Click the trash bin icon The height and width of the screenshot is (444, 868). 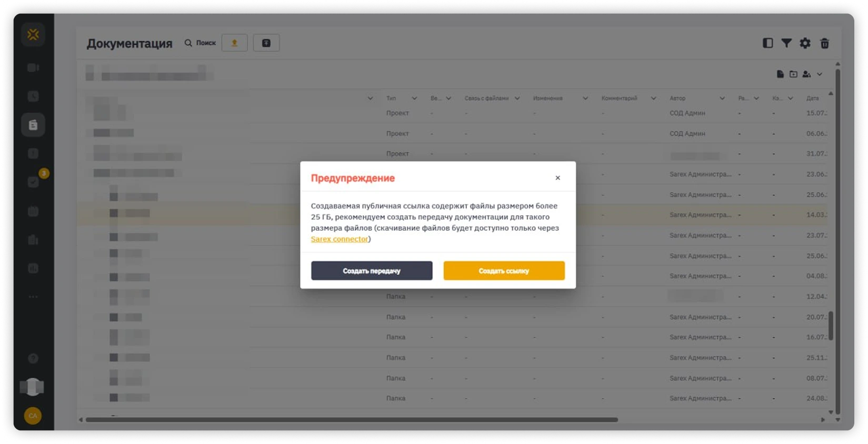pyautogui.click(x=825, y=43)
